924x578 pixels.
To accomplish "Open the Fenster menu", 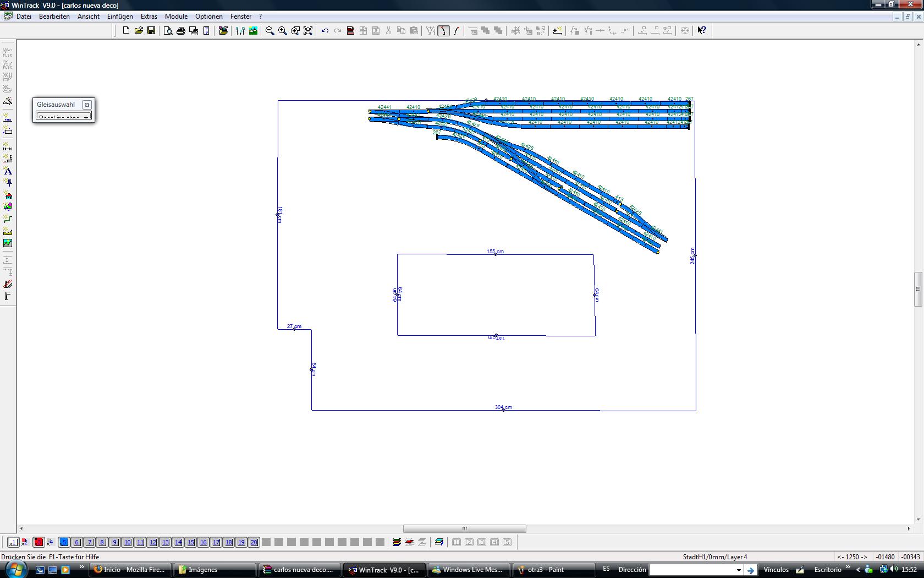I will tap(241, 17).
